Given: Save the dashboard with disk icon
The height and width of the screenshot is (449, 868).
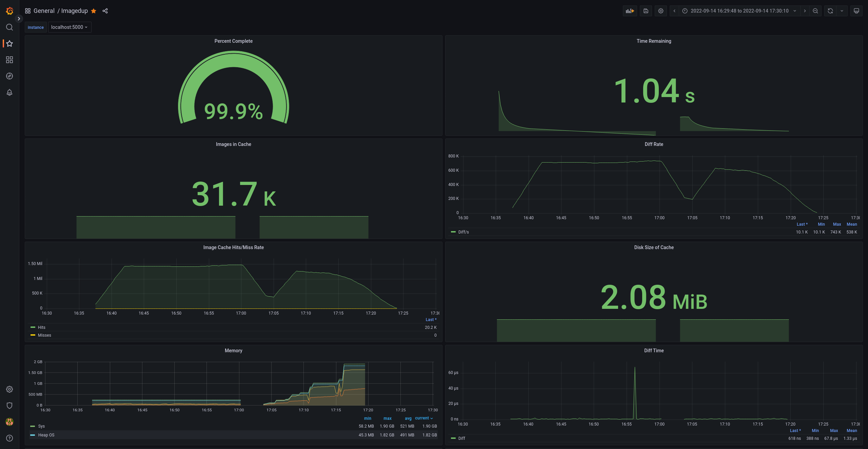Looking at the screenshot, I should [646, 11].
